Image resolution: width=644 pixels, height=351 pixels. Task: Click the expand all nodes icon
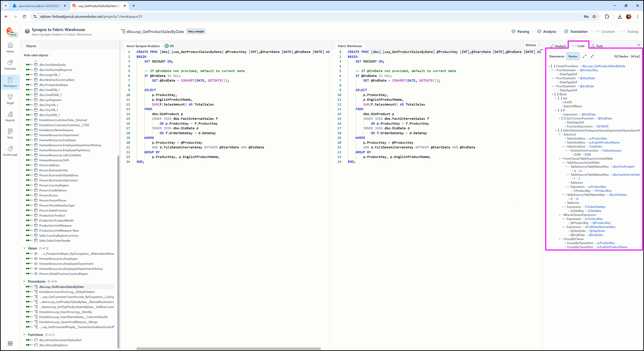tap(584, 56)
